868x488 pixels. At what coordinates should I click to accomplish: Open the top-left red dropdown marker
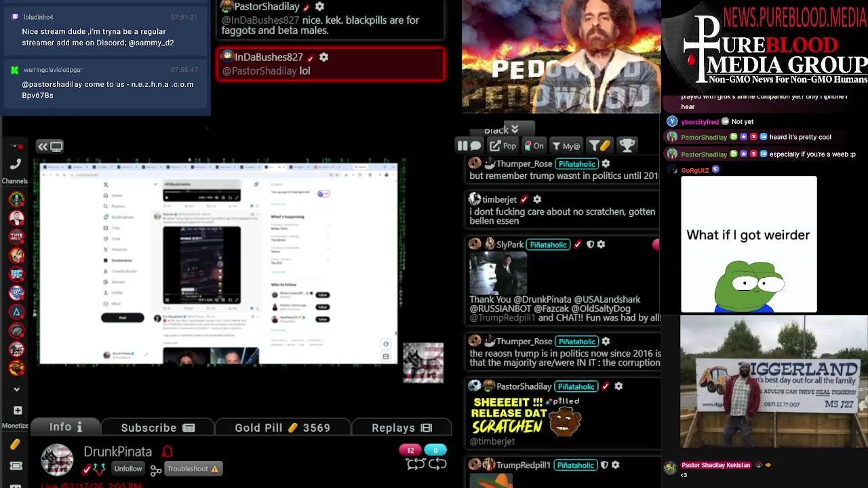17,146
